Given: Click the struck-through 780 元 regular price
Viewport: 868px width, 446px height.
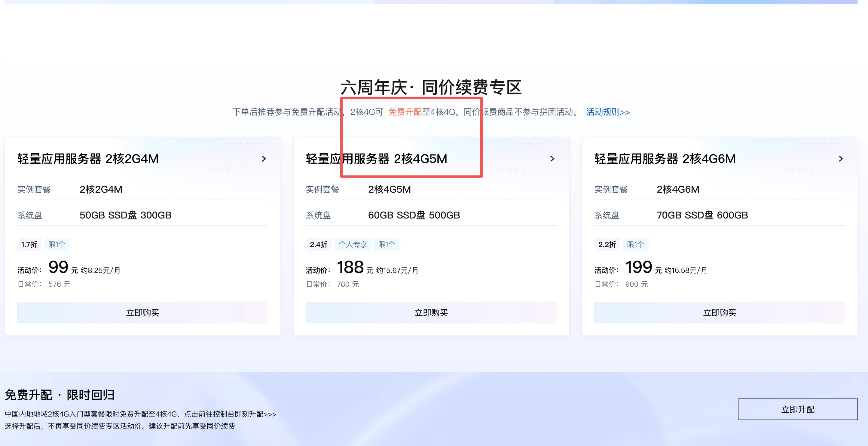Looking at the screenshot, I should point(348,284).
